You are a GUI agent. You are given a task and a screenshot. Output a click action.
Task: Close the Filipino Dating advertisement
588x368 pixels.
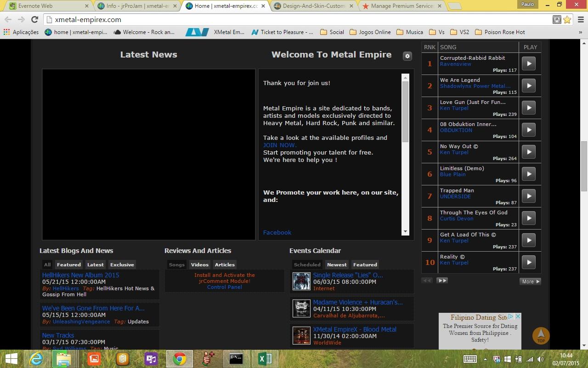tap(518, 316)
